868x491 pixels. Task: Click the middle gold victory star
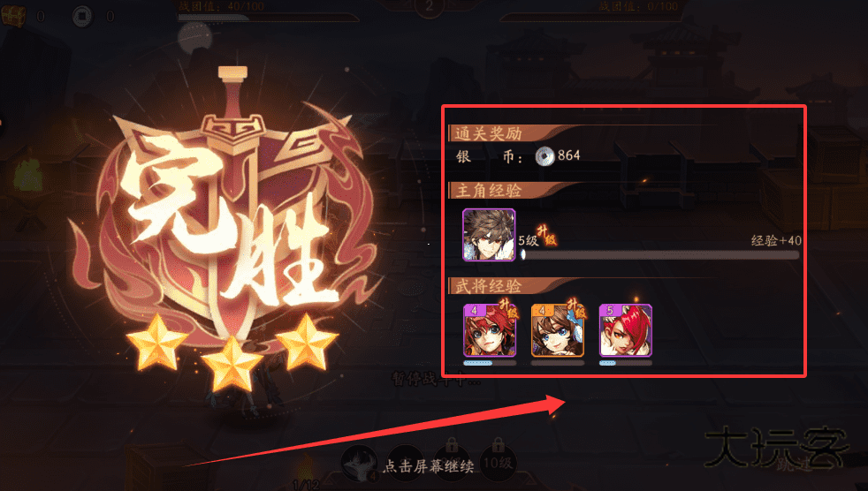point(232,363)
